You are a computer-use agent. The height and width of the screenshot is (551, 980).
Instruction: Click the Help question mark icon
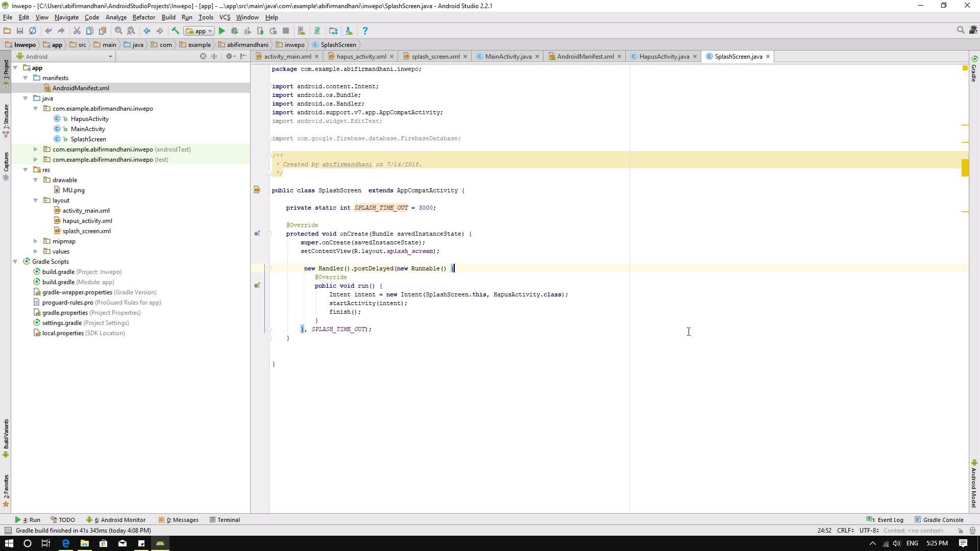tap(364, 31)
